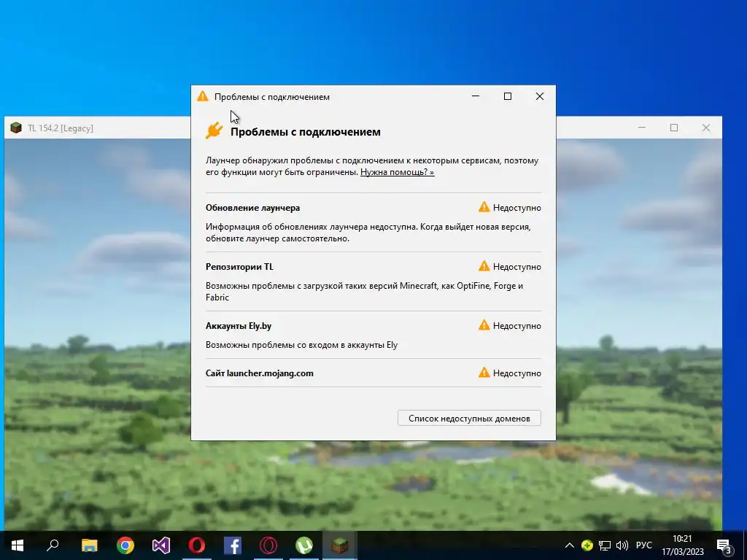Close the TL 154.2 [Legacy] window
This screenshot has height=560, width=747.
[x=706, y=128]
